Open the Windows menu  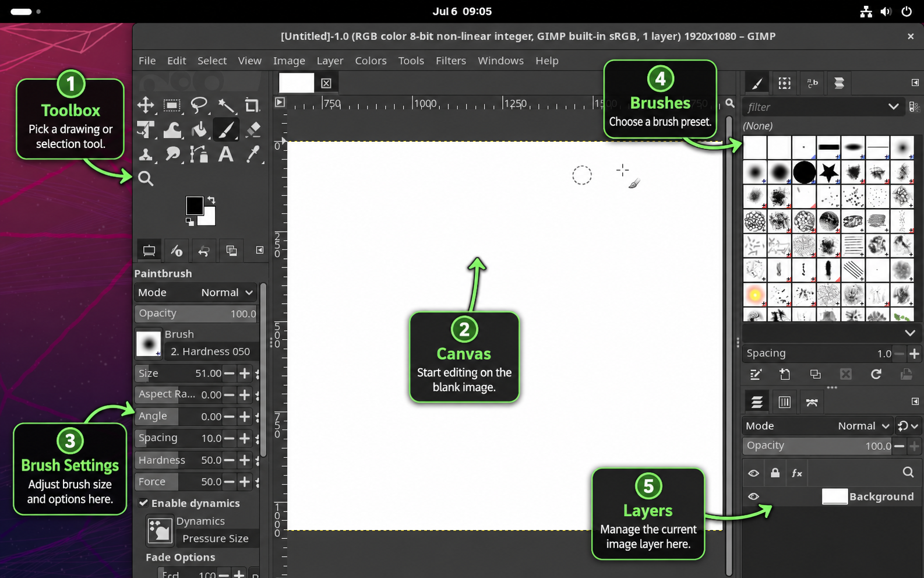coord(500,61)
